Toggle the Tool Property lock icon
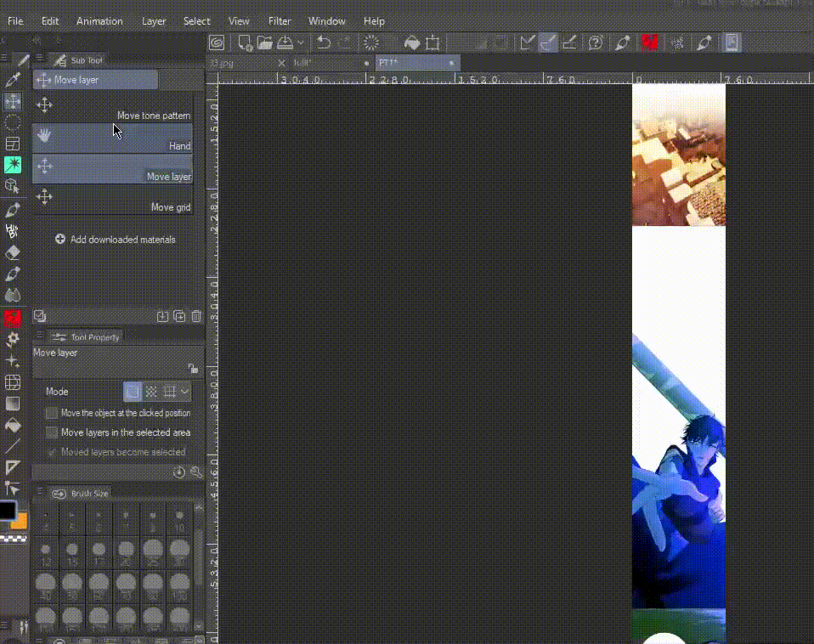This screenshot has height=644, width=814. (x=193, y=368)
